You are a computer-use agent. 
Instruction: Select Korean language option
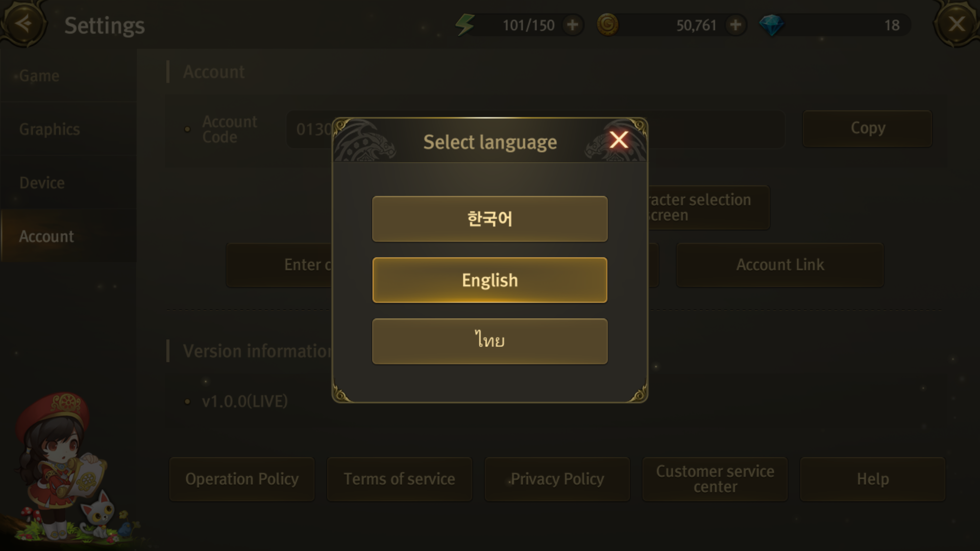[x=490, y=219]
